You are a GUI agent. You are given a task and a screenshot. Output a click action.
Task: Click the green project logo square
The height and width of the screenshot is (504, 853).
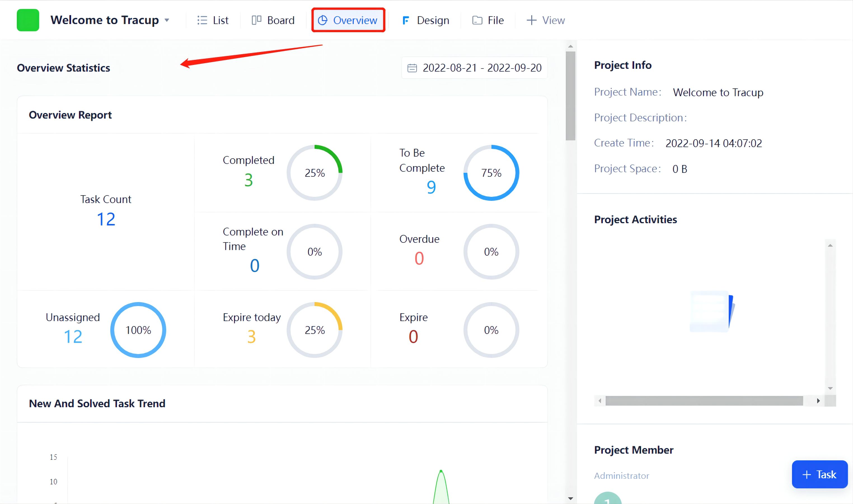tap(28, 20)
